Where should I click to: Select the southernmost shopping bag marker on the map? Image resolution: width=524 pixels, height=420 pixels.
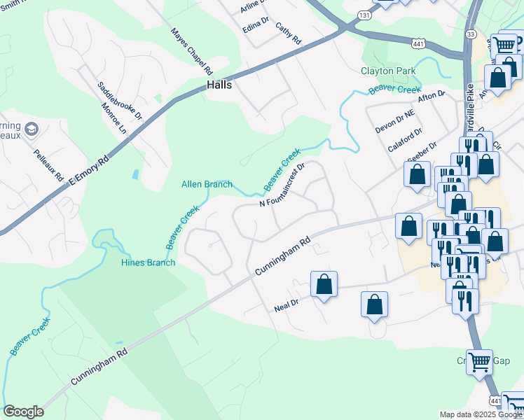(x=374, y=306)
